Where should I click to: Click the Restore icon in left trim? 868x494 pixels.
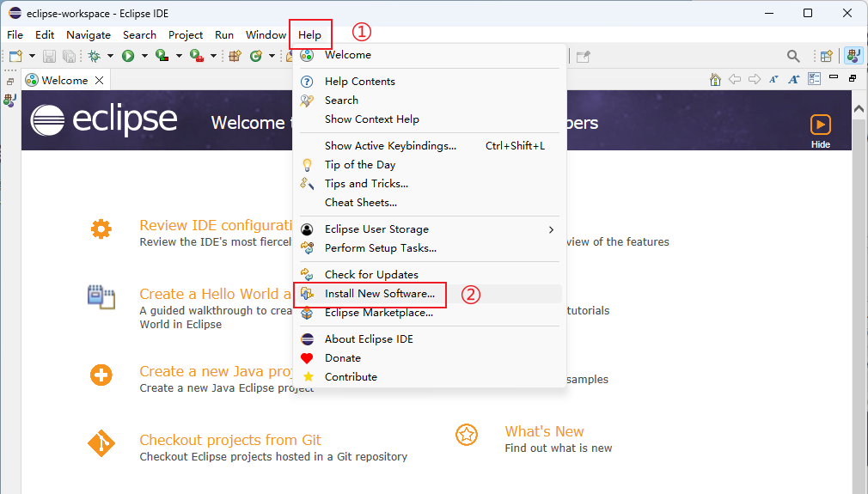pos(10,82)
